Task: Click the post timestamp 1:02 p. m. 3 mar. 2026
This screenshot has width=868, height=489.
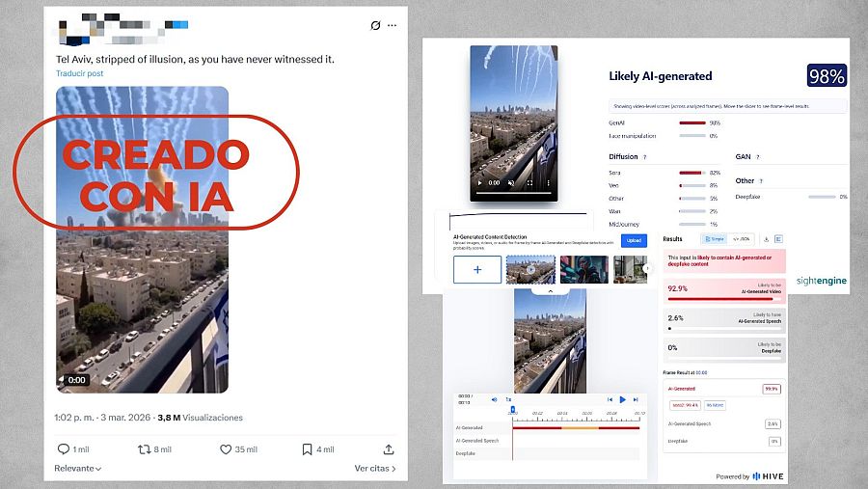Action: tap(102, 418)
